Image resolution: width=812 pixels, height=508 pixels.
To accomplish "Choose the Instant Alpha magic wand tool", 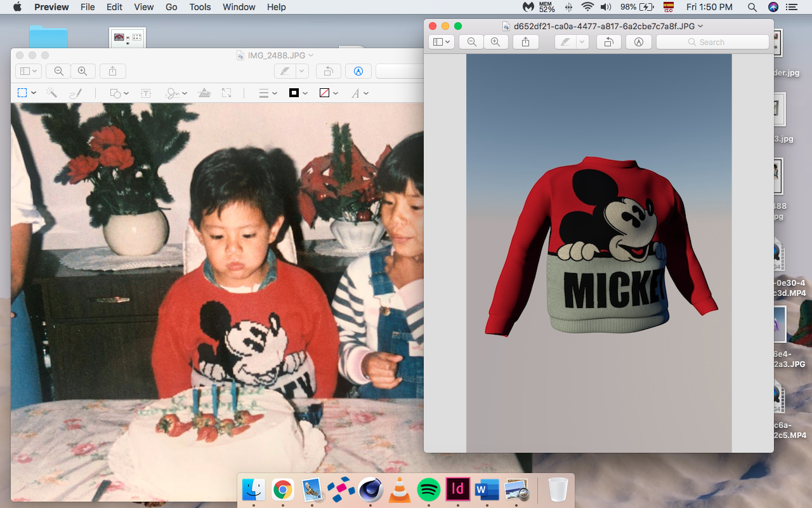I will (51, 93).
